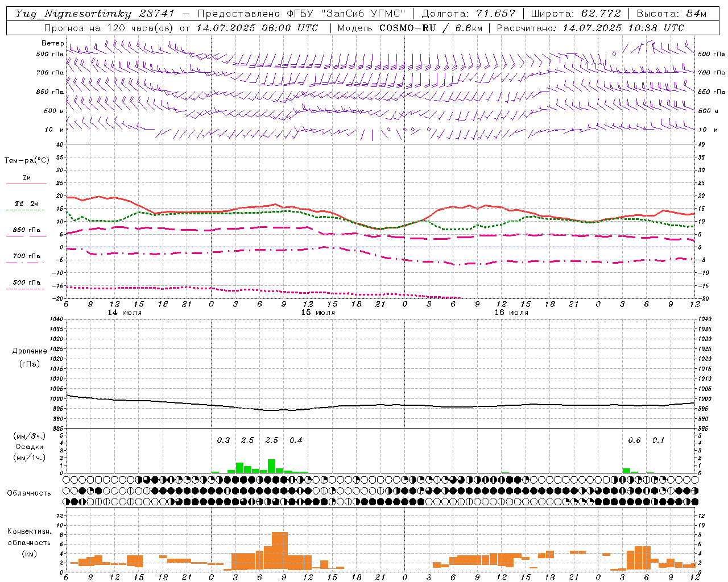Image resolution: width=728 pixels, height=582 pixels.
Task: Select the forecast start 14.07.2025 06:00 UTC
Action: 257,28
